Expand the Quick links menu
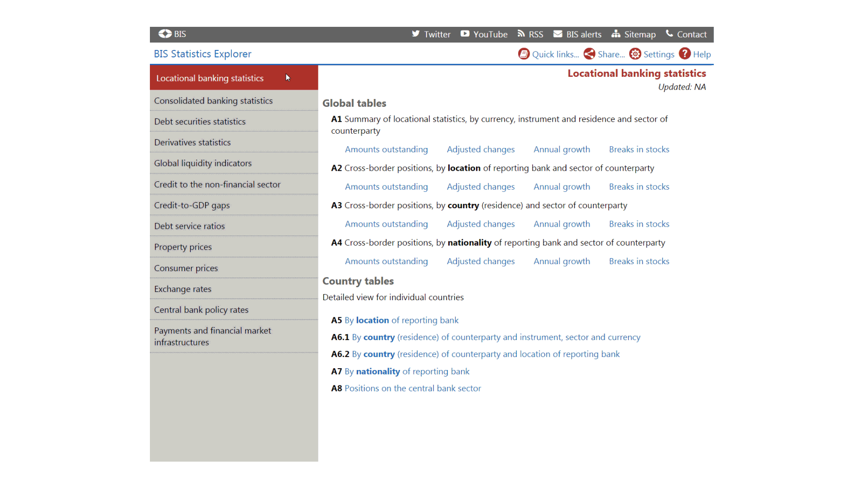The image size is (868, 488). tap(549, 54)
